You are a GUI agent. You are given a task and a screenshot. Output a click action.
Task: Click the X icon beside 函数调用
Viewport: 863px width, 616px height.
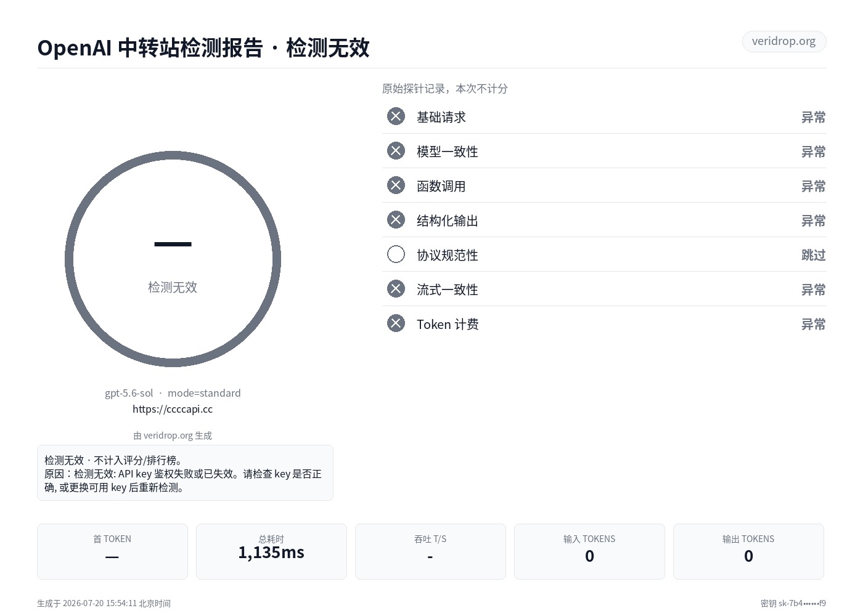coord(396,185)
